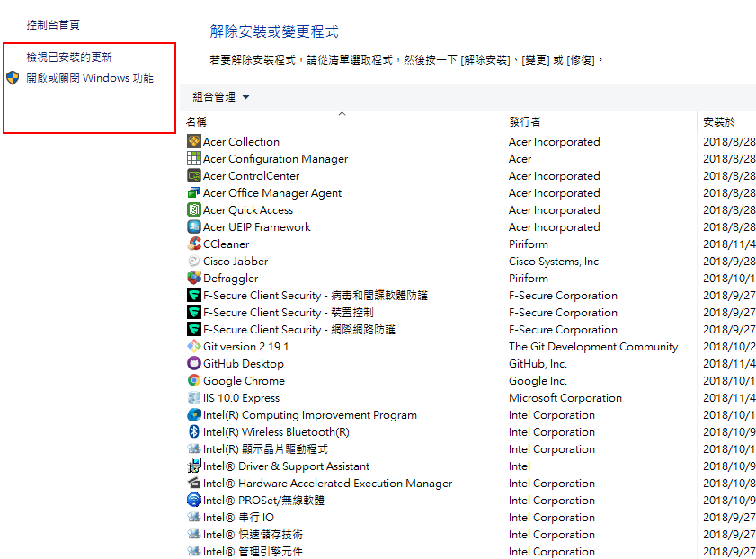This screenshot has width=756, height=559.
Task: Click the Intel 快速儲存技術 icon
Action: tap(194, 534)
